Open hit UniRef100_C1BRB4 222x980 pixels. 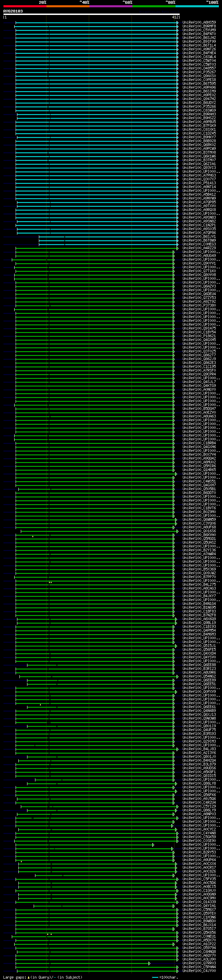point(199,443)
